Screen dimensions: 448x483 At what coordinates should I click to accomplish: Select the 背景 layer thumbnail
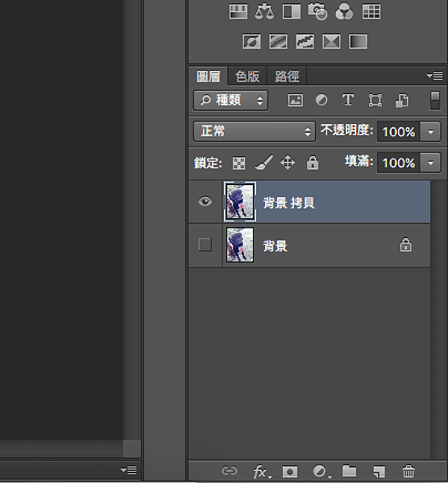click(x=240, y=245)
